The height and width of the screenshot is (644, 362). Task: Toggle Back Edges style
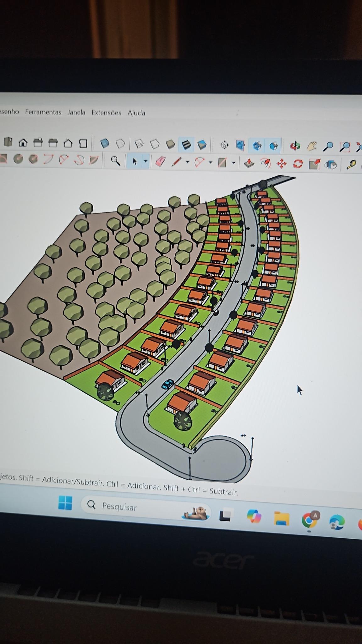[120, 144]
